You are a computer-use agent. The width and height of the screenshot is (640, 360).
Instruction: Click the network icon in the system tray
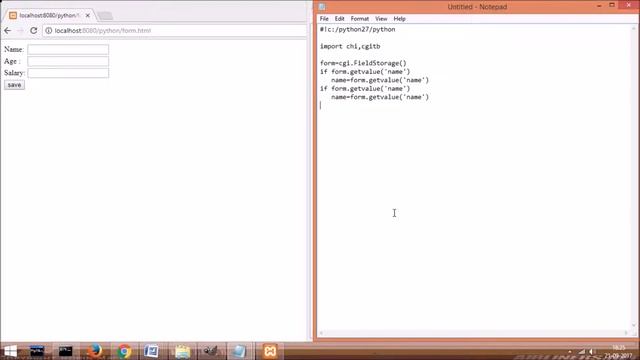pyautogui.click(x=582, y=352)
